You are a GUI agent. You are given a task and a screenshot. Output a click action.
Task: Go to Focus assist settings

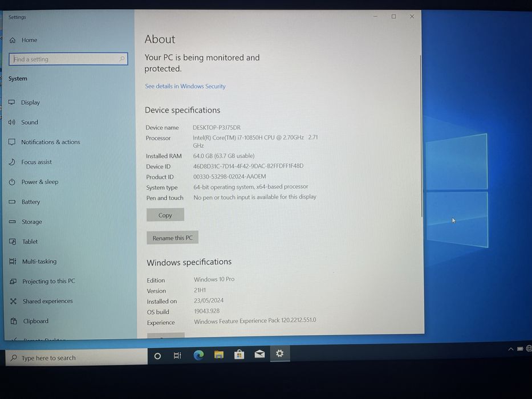(x=36, y=162)
